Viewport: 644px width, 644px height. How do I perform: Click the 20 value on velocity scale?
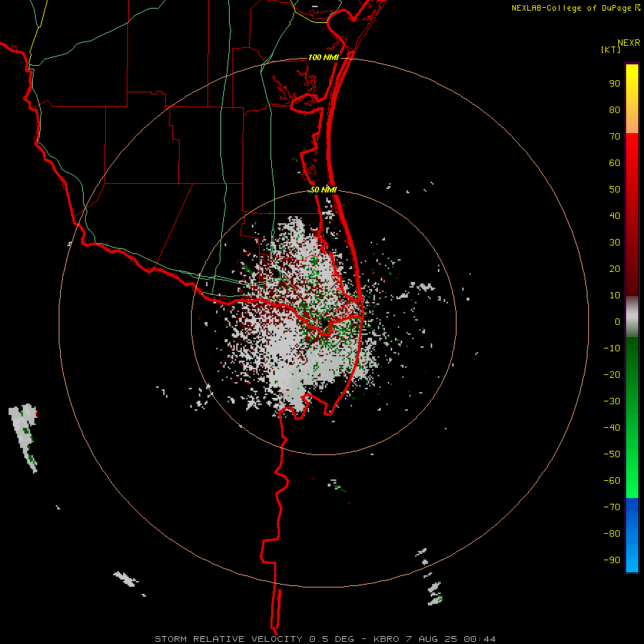point(615,268)
